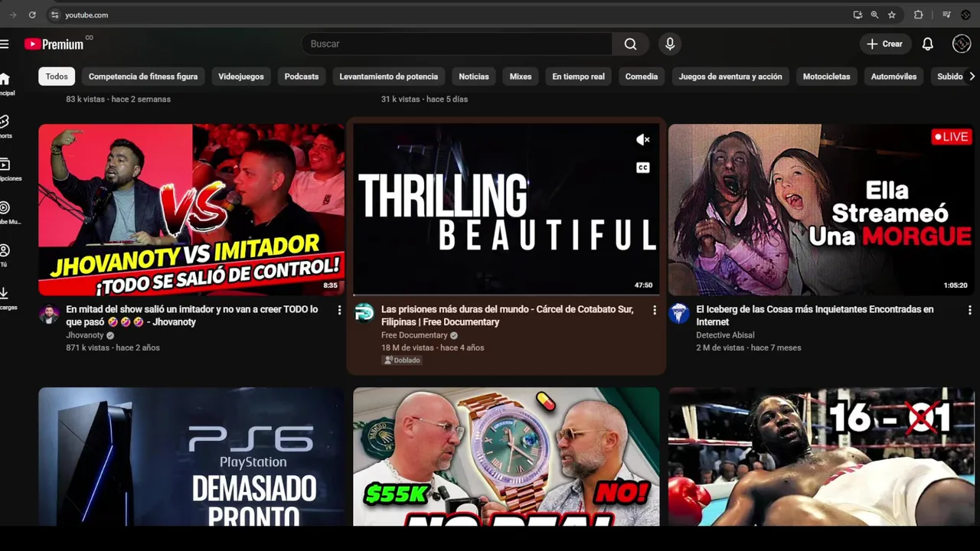This screenshot has height=551, width=980.
Task: Toggle captions on documentary preview
Action: coord(643,168)
